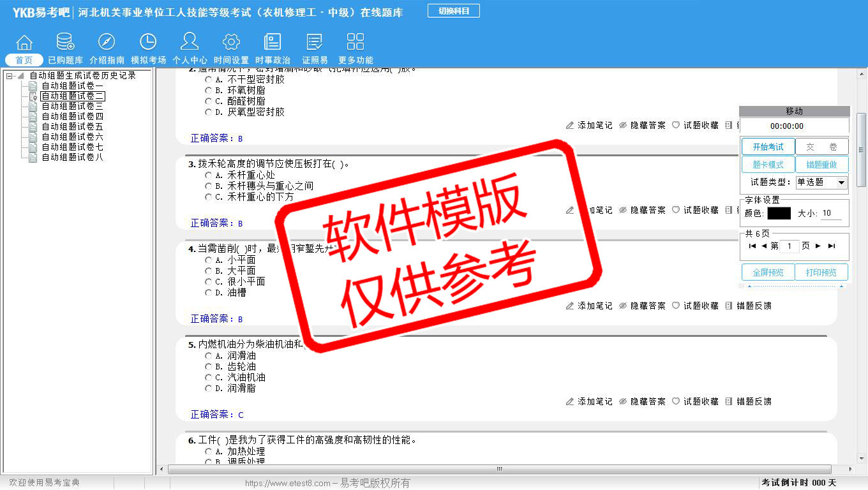868x490 pixels.
Task: Click 错题反馈 for question 4
Action: (748, 306)
